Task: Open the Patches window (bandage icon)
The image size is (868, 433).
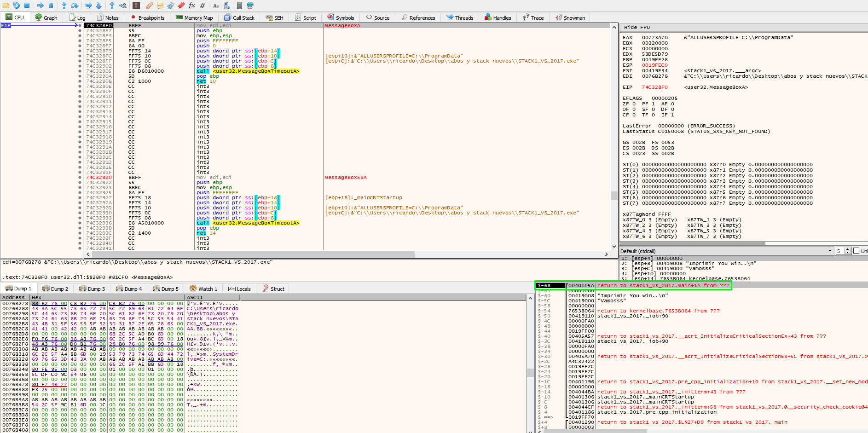Action: (x=149, y=5)
